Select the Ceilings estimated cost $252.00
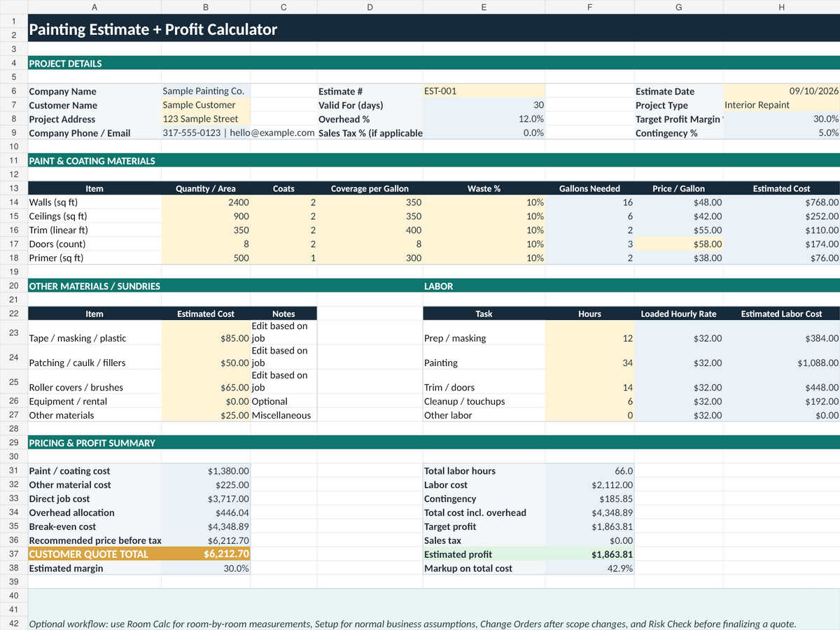The height and width of the screenshot is (630, 840). pos(781,216)
